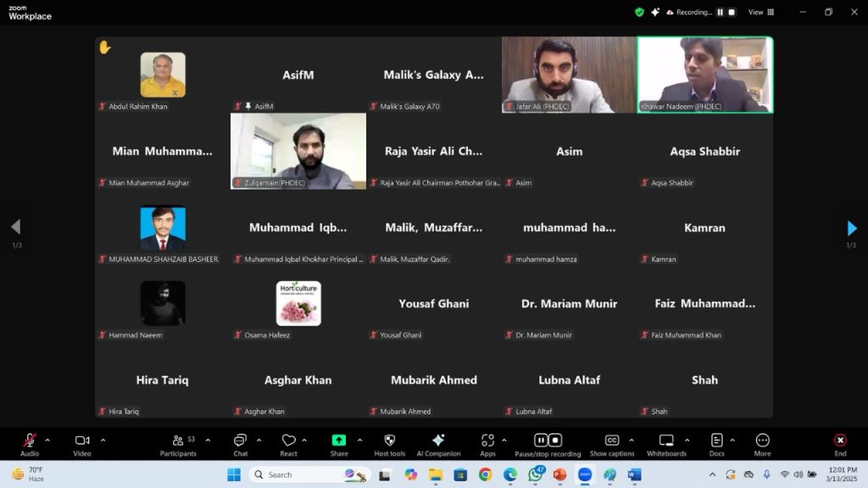Expand the Video options arrow
The height and width of the screenshot is (488, 868).
point(103,440)
